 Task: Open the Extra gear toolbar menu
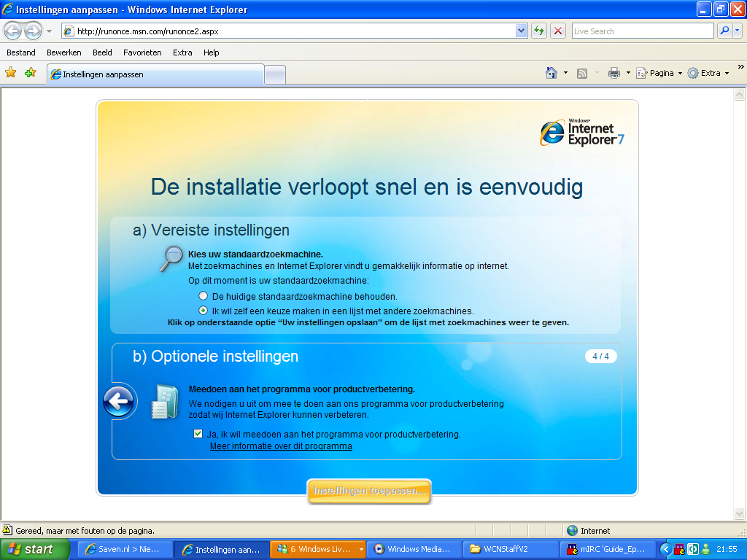[708, 73]
